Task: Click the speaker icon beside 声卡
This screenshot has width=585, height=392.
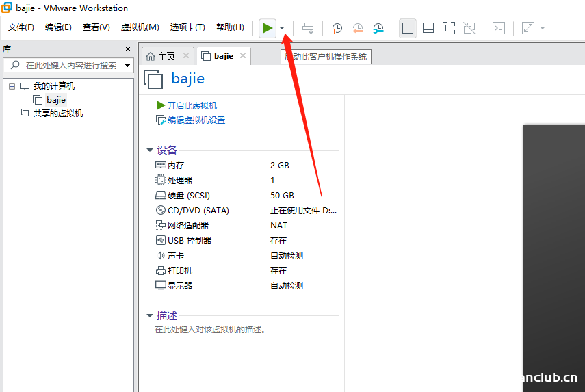Action: [160, 255]
